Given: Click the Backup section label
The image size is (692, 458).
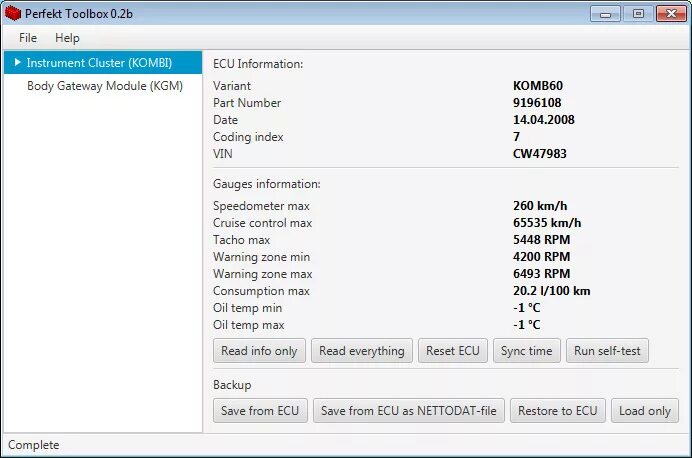Looking at the screenshot, I should (x=232, y=385).
